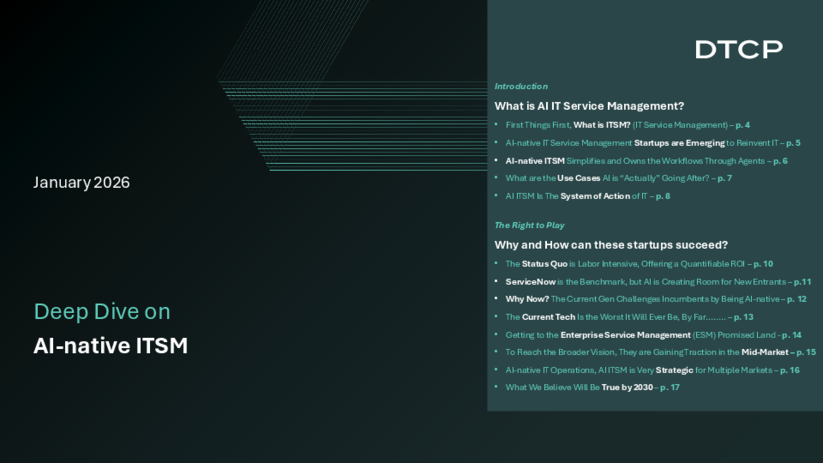Image resolution: width=823 pixels, height=463 pixels.
Task: Click the 'AI-native ITSM' title text
Action: 110,347
